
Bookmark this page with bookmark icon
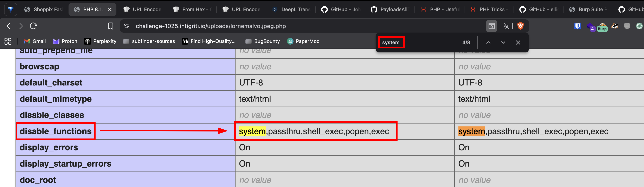pyautogui.click(x=110, y=26)
